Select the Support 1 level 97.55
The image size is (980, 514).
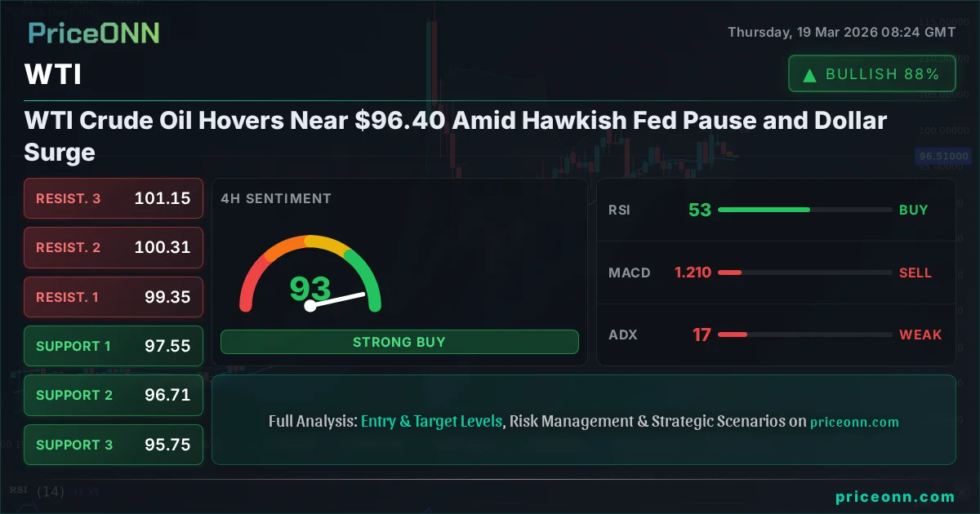tap(114, 346)
